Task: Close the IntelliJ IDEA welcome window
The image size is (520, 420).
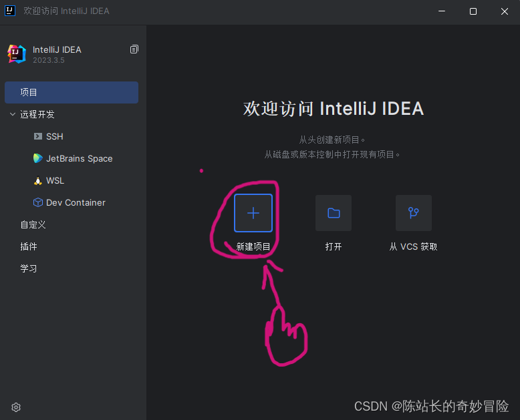Action: tap(505, 11)
